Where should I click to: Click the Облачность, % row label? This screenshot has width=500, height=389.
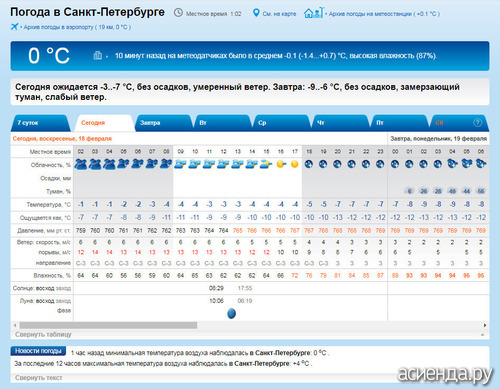51,165
